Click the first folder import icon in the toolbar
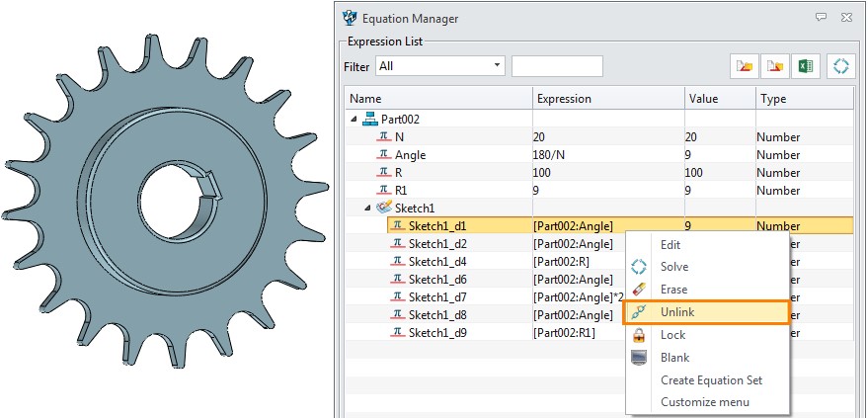The width and height of the screenshot is (868, 418). point(744,66)
